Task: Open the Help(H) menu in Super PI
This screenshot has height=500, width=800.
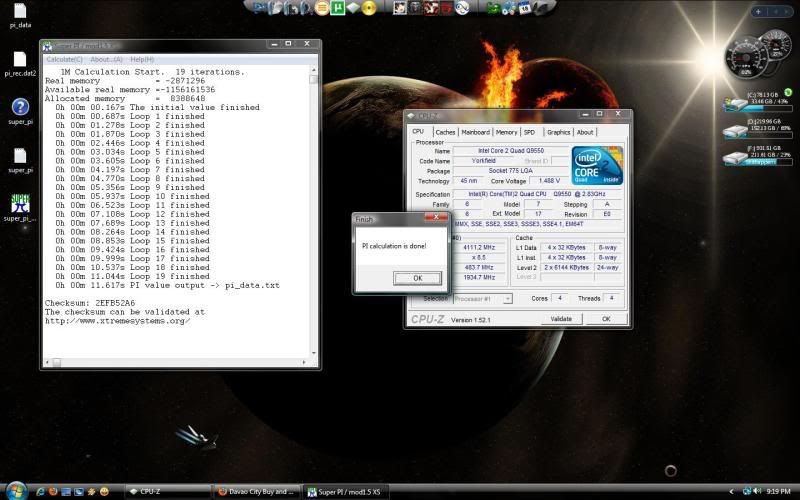Action: pos(142,60)
